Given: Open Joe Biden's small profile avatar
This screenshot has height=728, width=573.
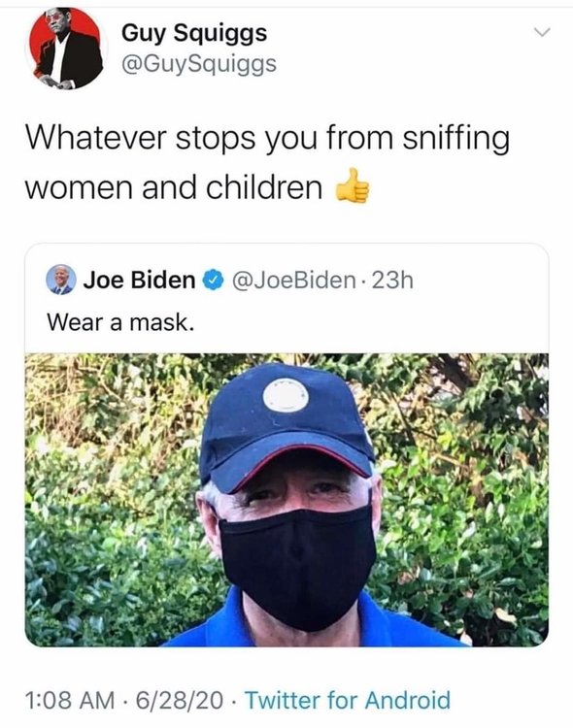Looking at the screenshot, I should click(61, 280).
